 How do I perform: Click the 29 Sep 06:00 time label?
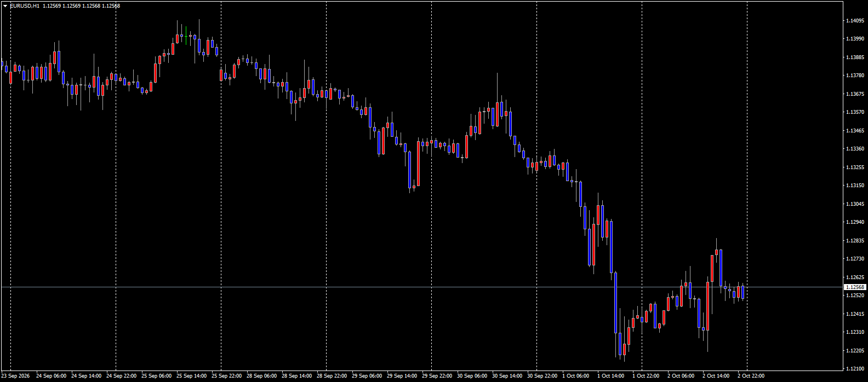[367, 376]
